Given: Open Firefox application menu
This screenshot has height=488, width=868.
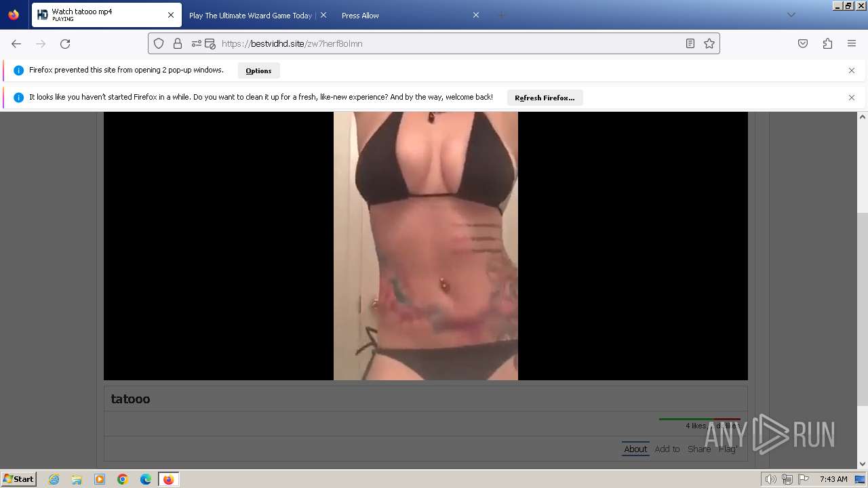Looking at the screenshot, I should [x=852, y=43].
